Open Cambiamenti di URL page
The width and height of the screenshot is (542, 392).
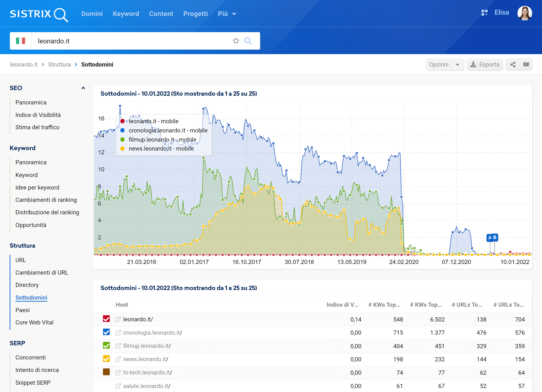tap(42, 273)
